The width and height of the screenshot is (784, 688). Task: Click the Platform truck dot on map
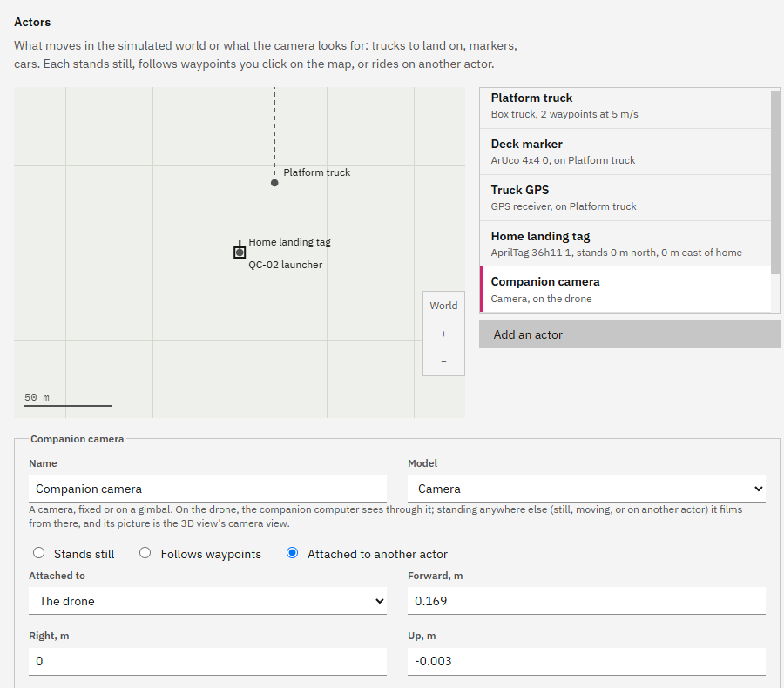point(274,183)
